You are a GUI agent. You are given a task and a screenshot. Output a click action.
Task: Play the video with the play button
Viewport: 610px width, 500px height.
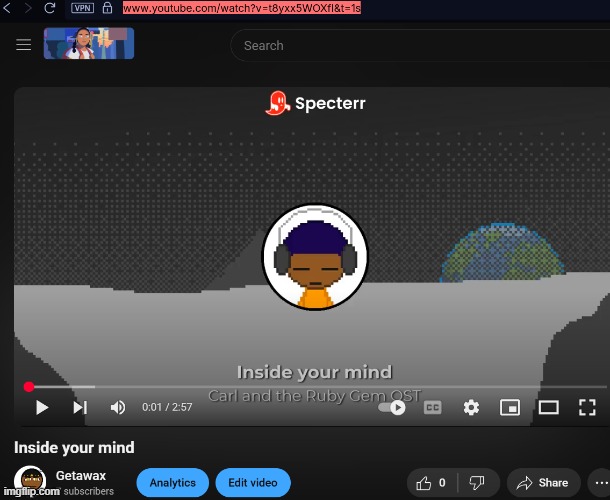tap(42, 407)
